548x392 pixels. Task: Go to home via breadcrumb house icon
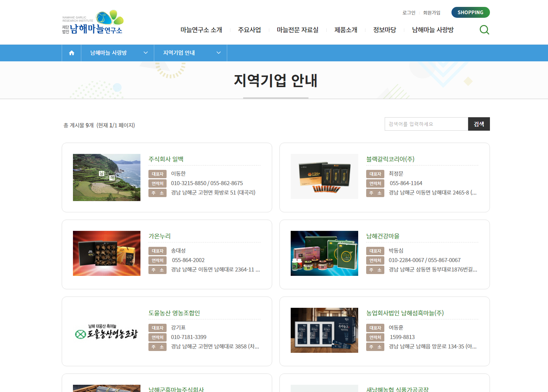tap(71, 53)
